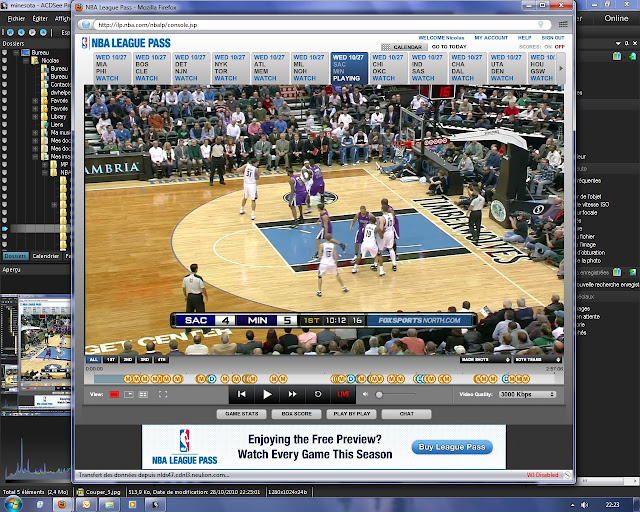Screen dimensions: 640x512
Task: Click Buy League Pass button
Action: tap(452, 447)
